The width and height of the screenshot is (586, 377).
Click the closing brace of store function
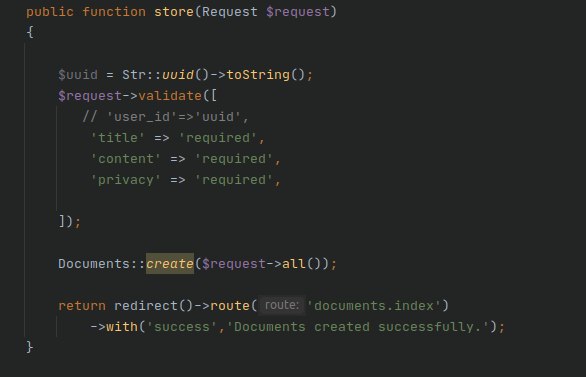[x=30, y=347]
